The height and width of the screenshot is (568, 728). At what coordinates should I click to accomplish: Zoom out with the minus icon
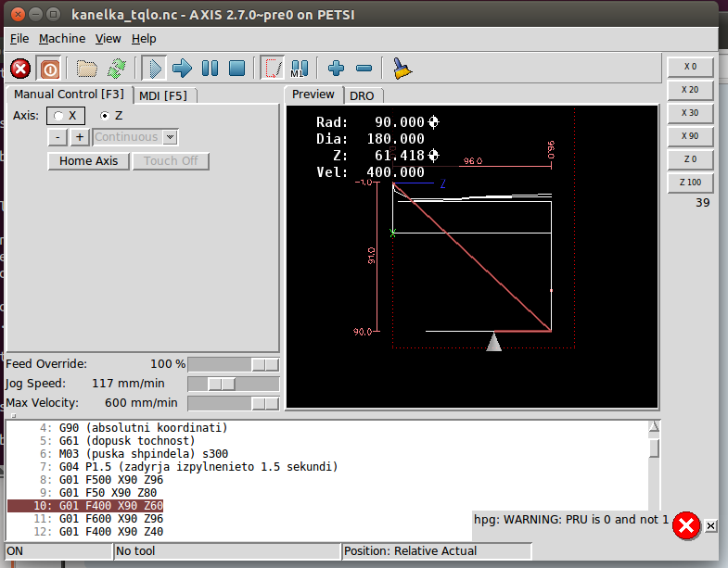tap(364, 68)
